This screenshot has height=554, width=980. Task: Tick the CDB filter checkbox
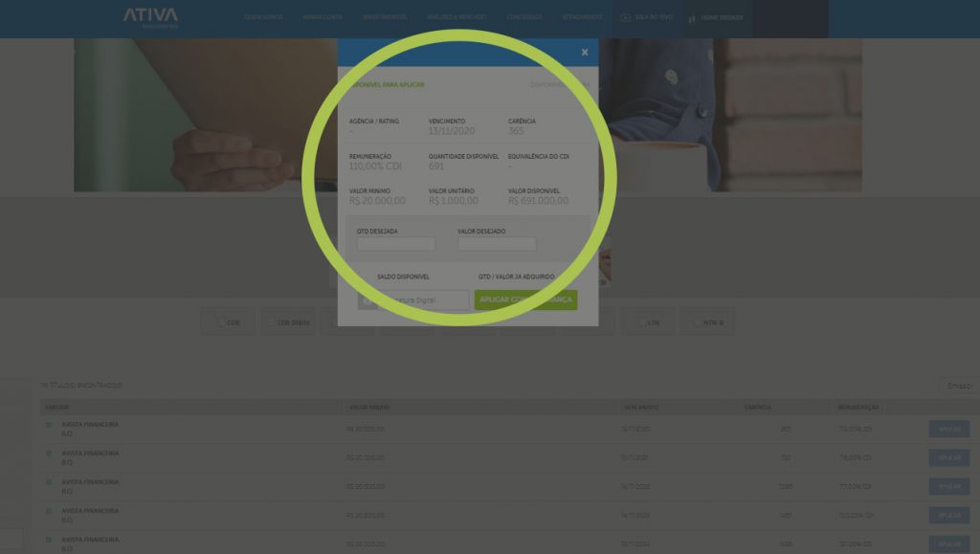point(220,322)
